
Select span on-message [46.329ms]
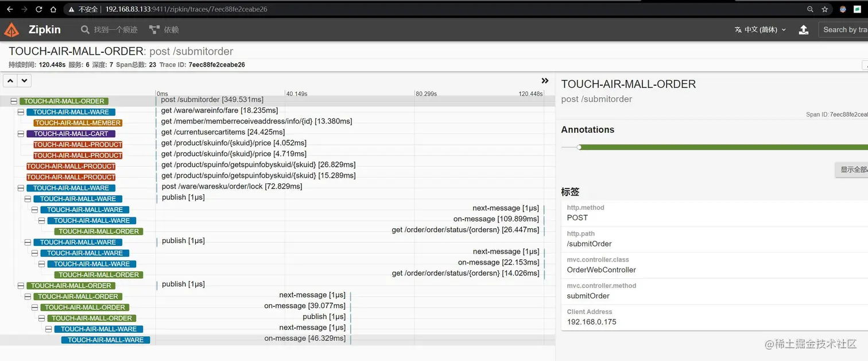[305, 339]
